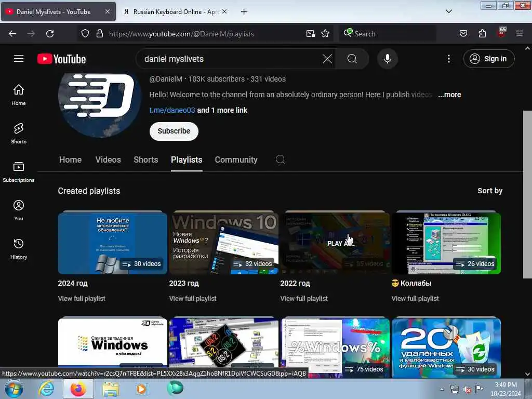Clear the search text with X icon
The width and height of the screenshot is (532, 399).
(327, 59)
